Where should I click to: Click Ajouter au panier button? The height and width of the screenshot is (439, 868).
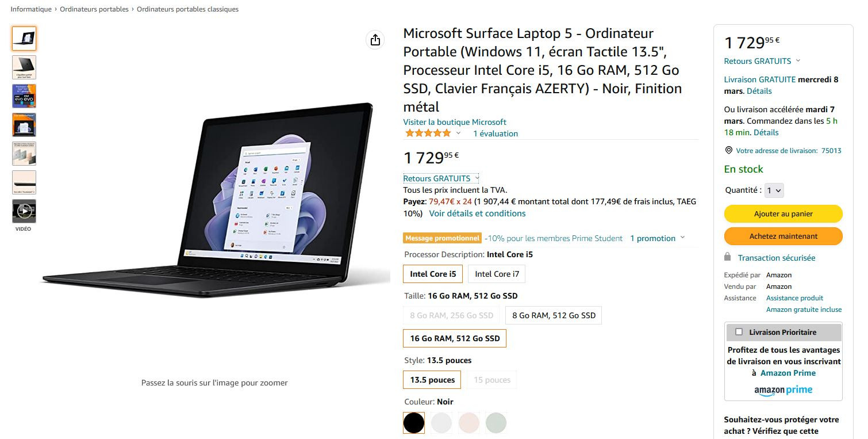coord(783,214)
